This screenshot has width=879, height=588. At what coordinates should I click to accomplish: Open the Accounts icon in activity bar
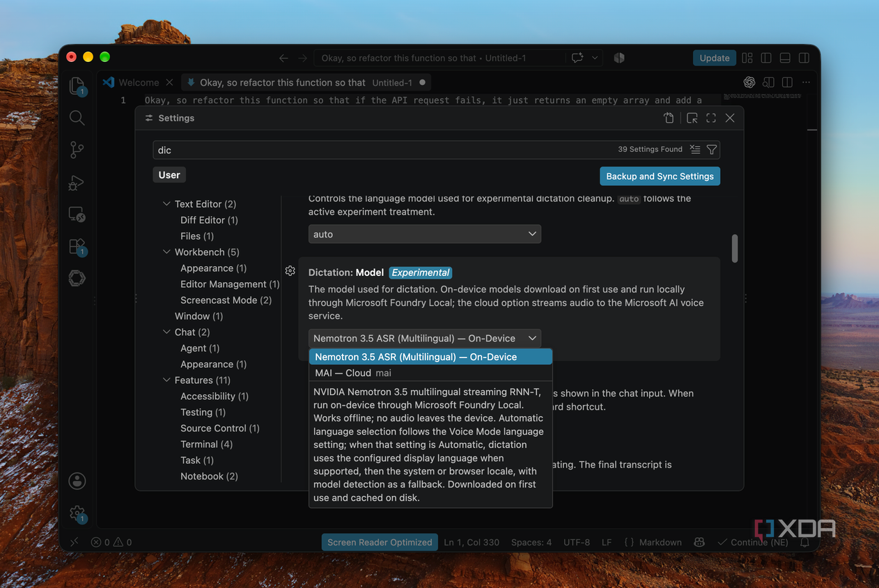(77, 481)
